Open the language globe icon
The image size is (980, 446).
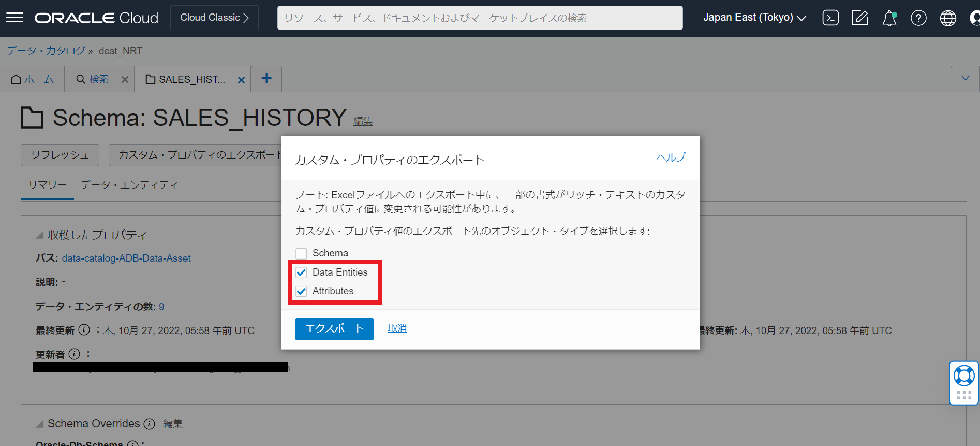coord(948,18)
